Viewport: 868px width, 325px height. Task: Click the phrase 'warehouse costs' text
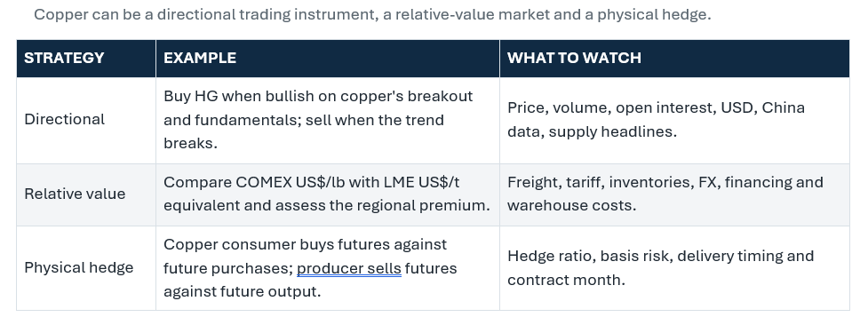(572, 206)
